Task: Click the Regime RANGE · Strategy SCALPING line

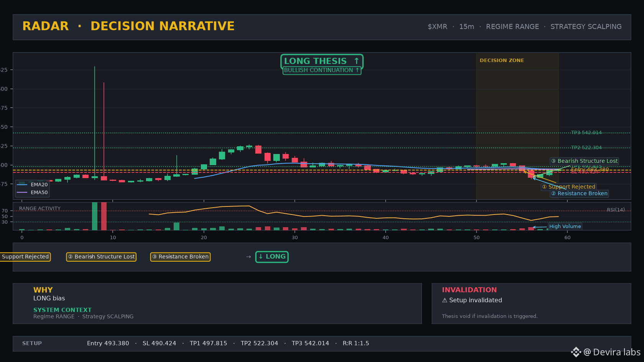Action: 84,316
